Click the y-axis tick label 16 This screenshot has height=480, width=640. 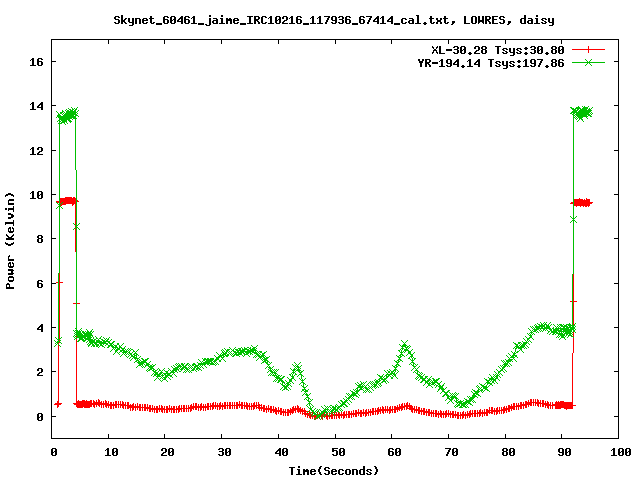click(x=36, y=62)
